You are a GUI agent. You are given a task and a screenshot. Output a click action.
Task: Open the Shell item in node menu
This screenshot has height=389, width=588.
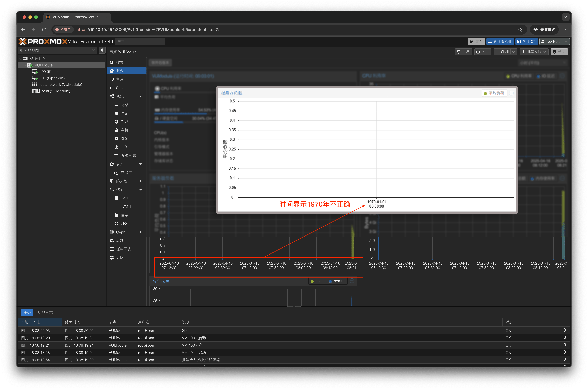[120, 88]
